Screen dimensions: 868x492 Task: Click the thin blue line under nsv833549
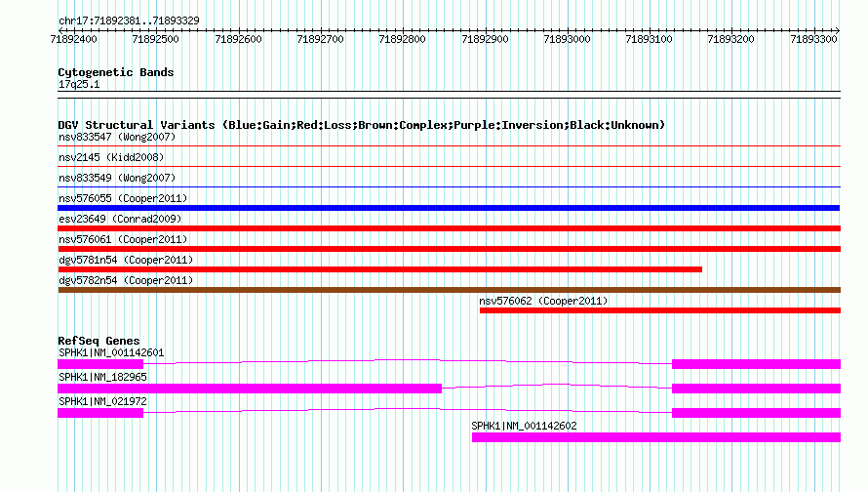coord(449,187)
